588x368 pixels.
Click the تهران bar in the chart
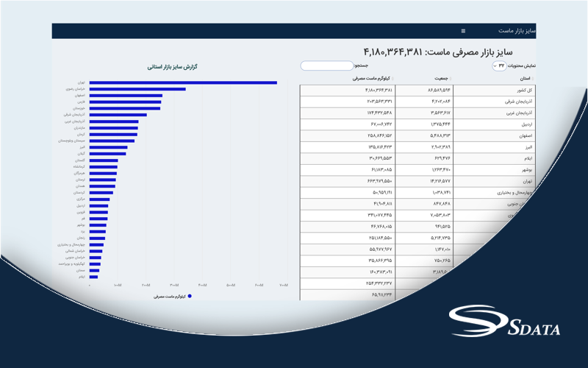pos(183,82)
